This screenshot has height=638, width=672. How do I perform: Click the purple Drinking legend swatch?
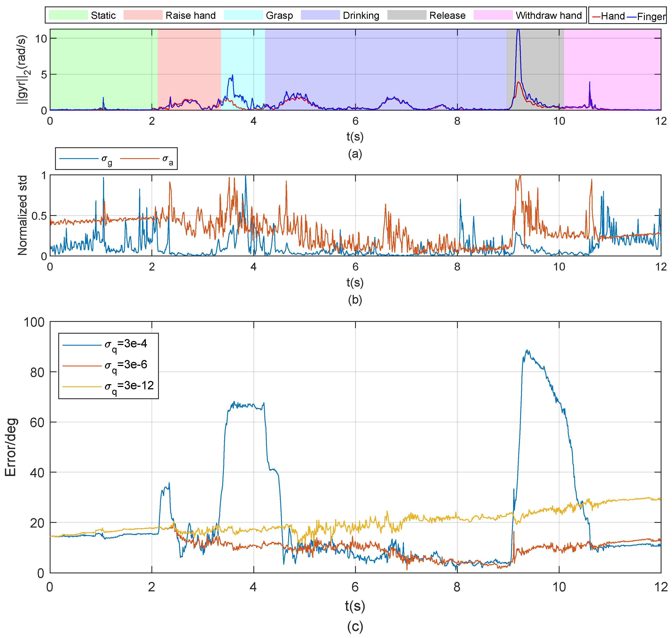pos(320,15)
